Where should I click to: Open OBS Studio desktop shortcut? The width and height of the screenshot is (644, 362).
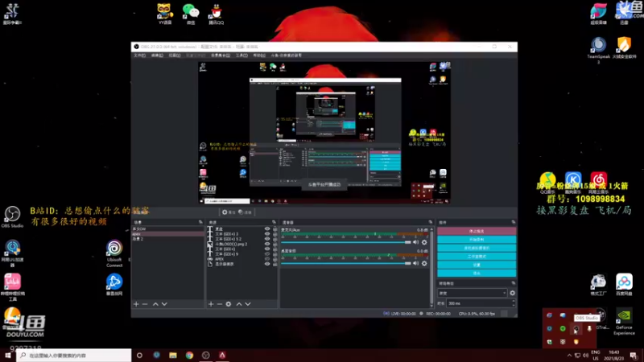[x=12, y=217]
